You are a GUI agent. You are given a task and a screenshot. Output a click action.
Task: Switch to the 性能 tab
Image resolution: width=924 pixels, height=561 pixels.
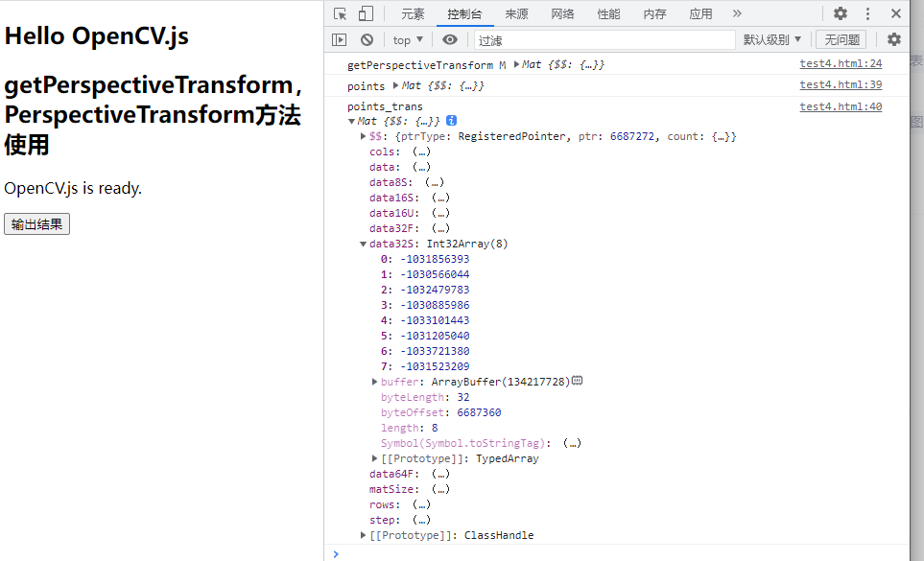[608, 14]
